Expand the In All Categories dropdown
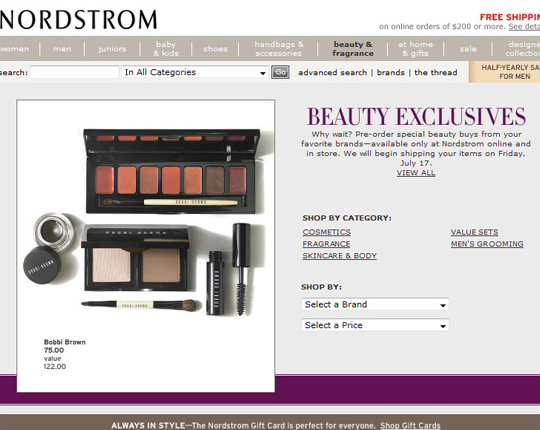This screenshot has width=540, height=430. pyautogui.click(x=195, y=72)
